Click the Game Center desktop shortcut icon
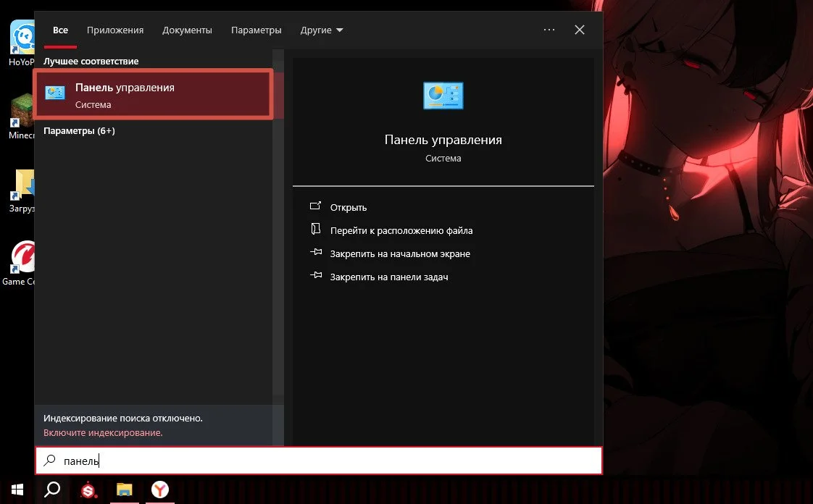The height and width of the screenshot is (504, 813). click(x=22, y=256)
